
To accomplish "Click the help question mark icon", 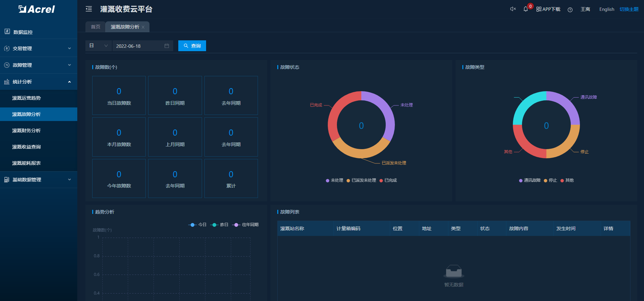I will click(570, 9).
